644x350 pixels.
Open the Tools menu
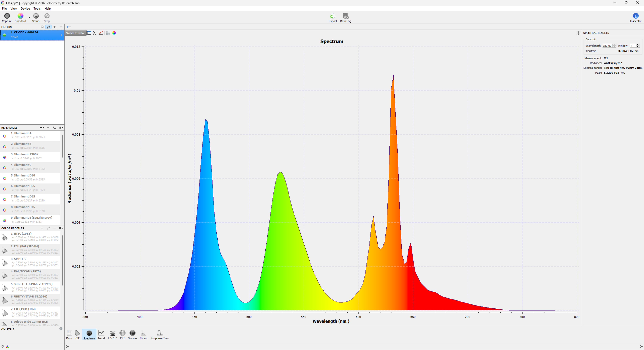[x=37, y=9]
